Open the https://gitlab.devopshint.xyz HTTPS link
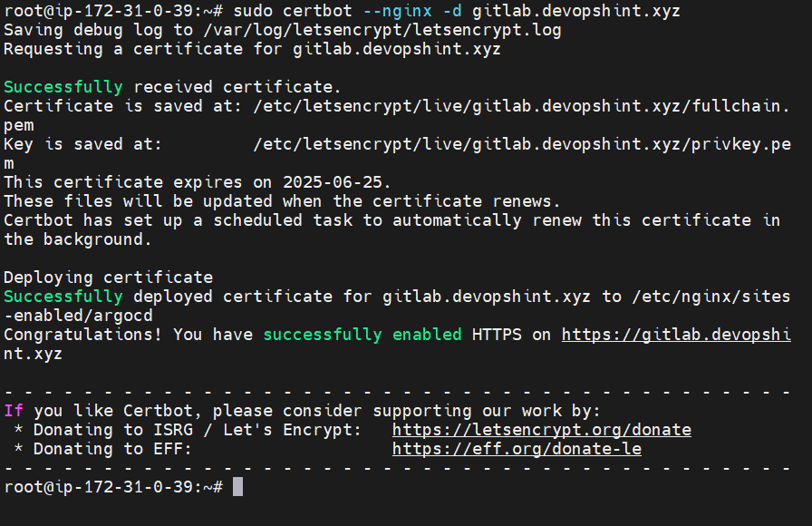 click(676, 335)
